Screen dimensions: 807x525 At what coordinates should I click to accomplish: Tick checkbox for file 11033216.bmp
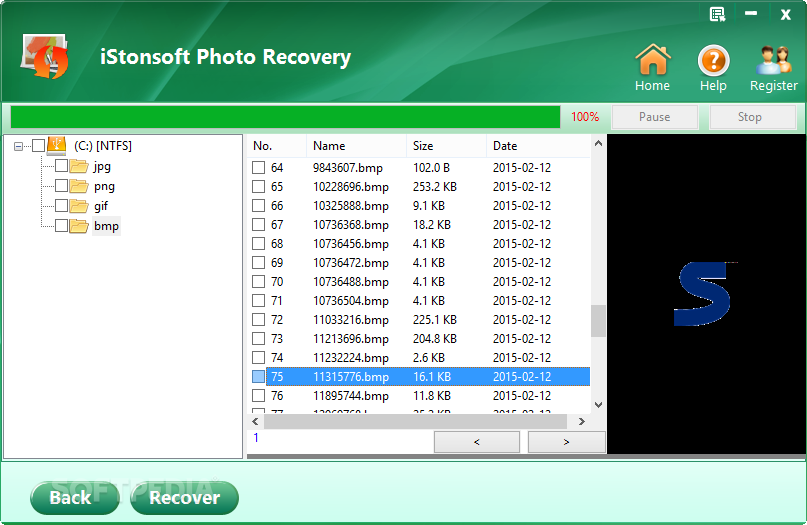tap(258, 319)
